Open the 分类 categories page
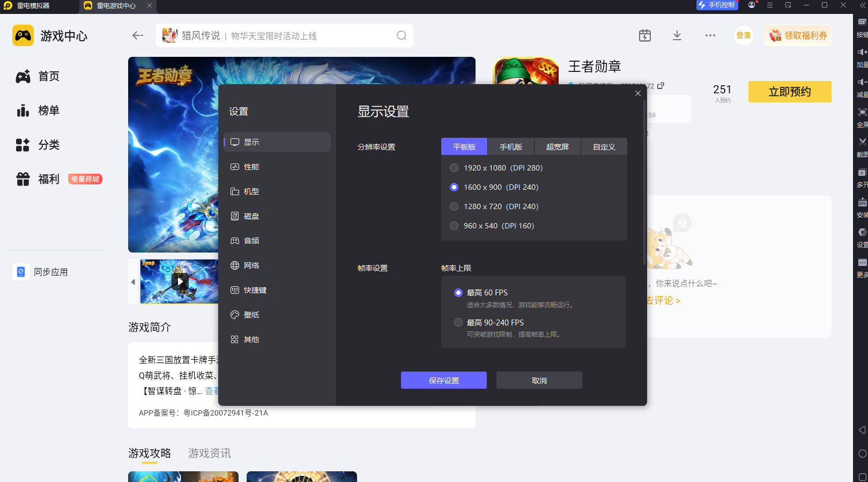 [38, 145]
